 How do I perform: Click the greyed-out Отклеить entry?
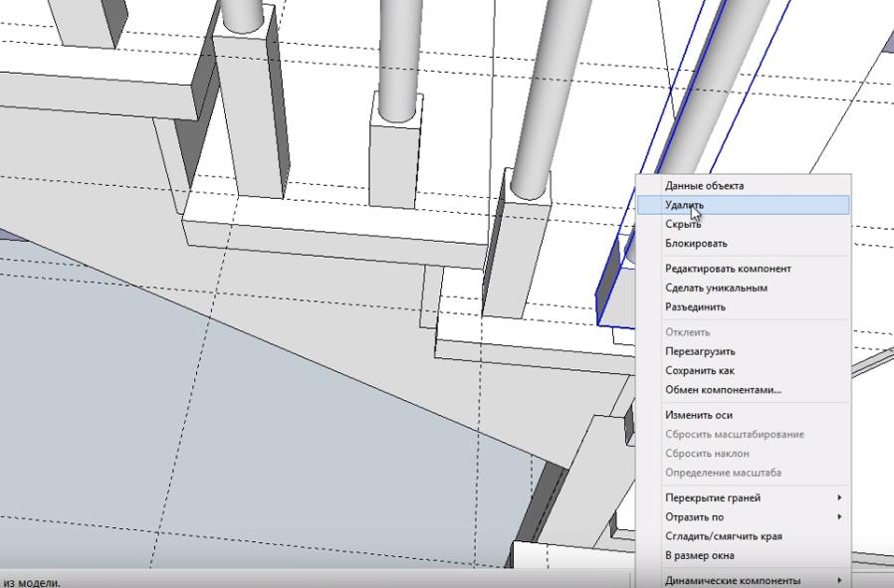687,332
